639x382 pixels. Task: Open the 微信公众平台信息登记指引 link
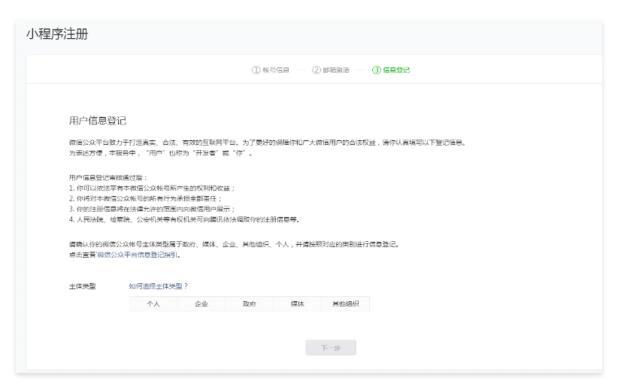(x=137, y=255)
